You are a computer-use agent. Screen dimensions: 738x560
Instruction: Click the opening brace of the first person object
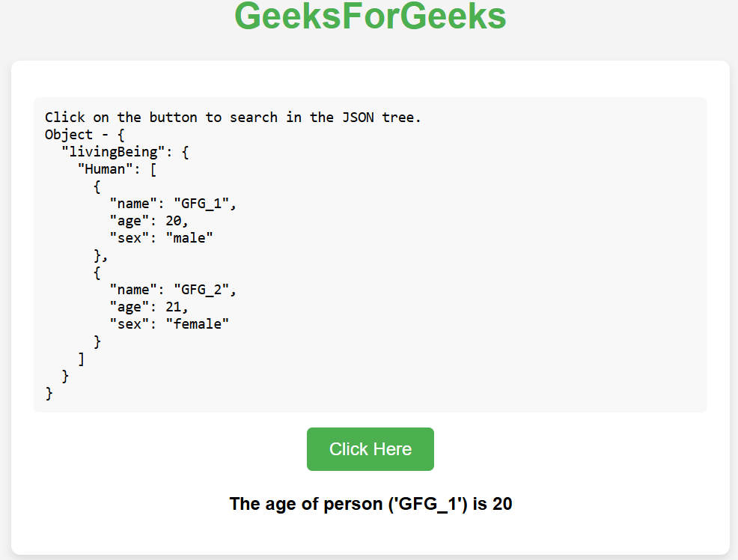97,186
